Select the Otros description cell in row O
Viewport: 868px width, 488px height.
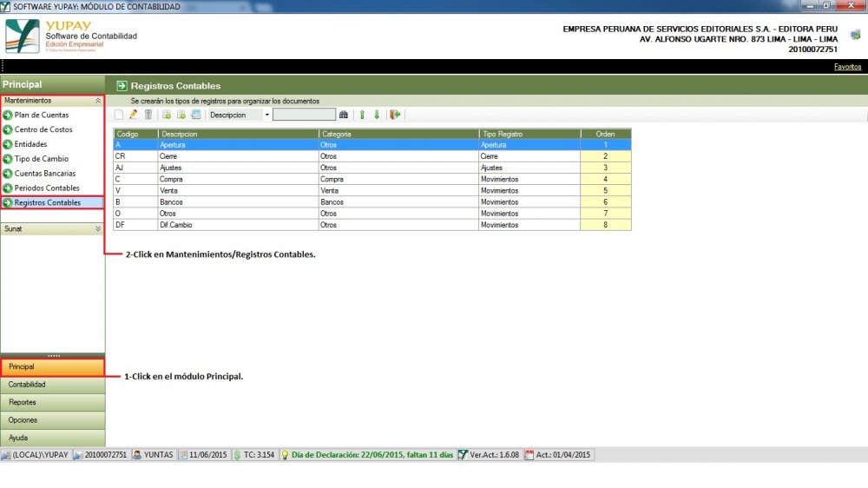pyautogui.click(x=238, y=214)
